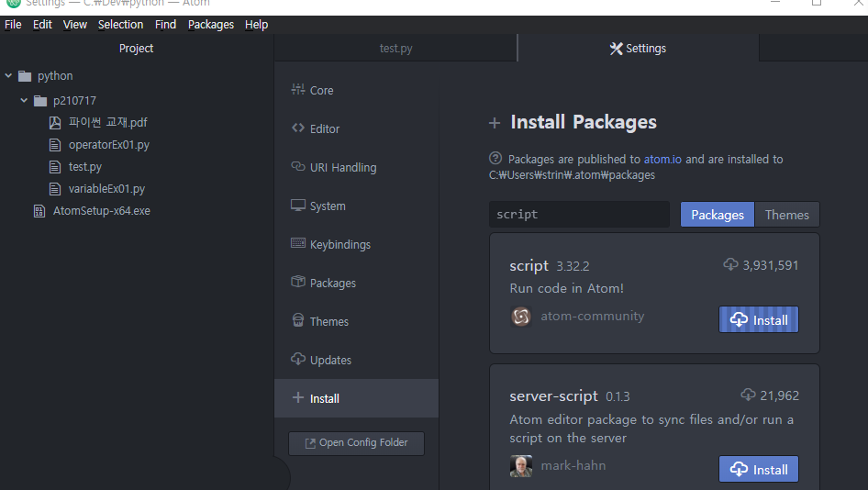Viewport: 868px width, 490px height.
Task: Select the p210717 folder name
Action: (74, 101)
